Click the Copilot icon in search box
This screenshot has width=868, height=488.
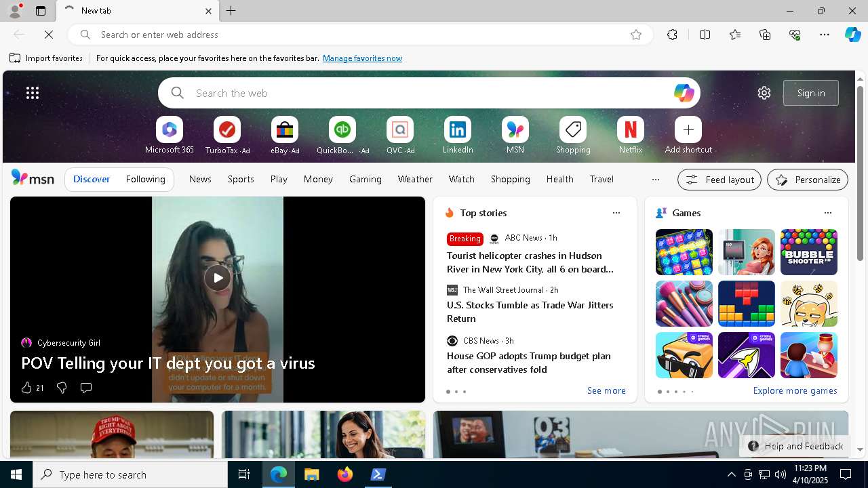coord(684,93)
